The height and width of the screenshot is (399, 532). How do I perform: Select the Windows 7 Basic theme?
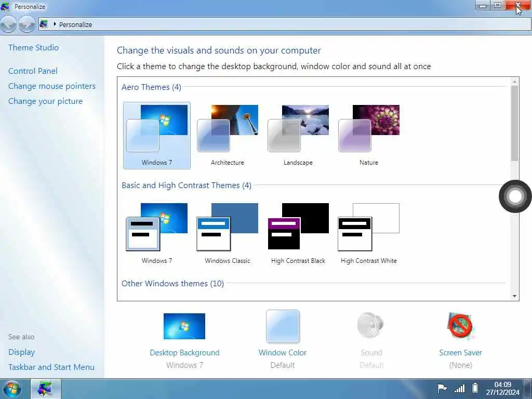[x=157, y=233]
